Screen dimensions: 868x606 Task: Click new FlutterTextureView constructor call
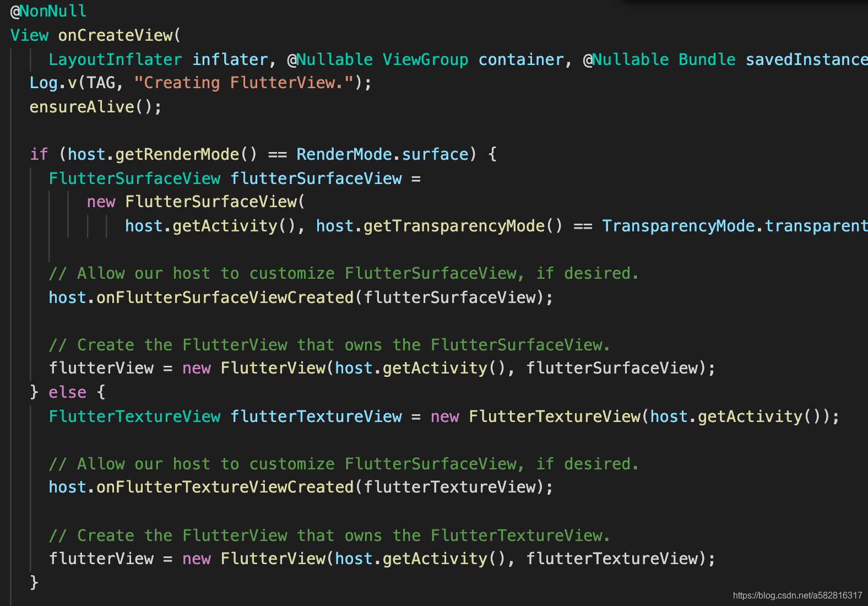[635, 416]
